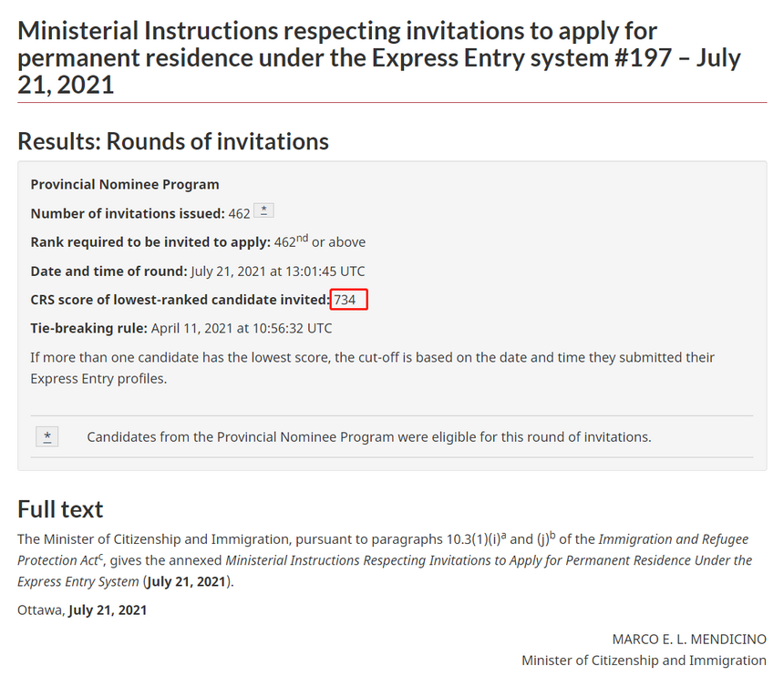
Task: Click the asterisk return link in the footnote row
Action: [47, 436]
